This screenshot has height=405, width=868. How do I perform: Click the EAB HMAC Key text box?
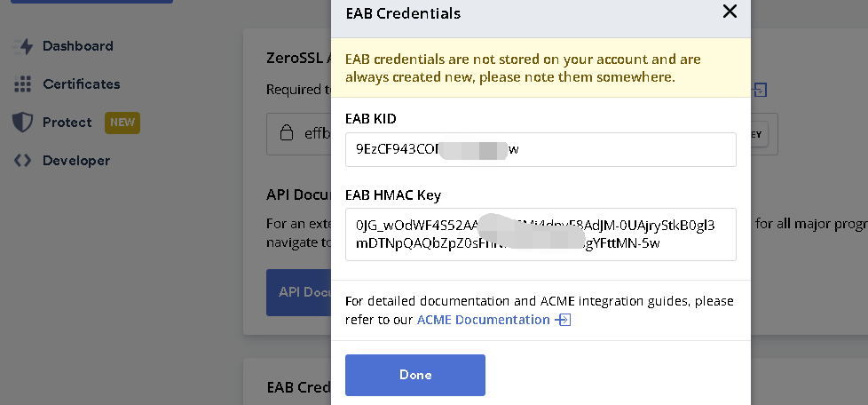tap(541, 234)
